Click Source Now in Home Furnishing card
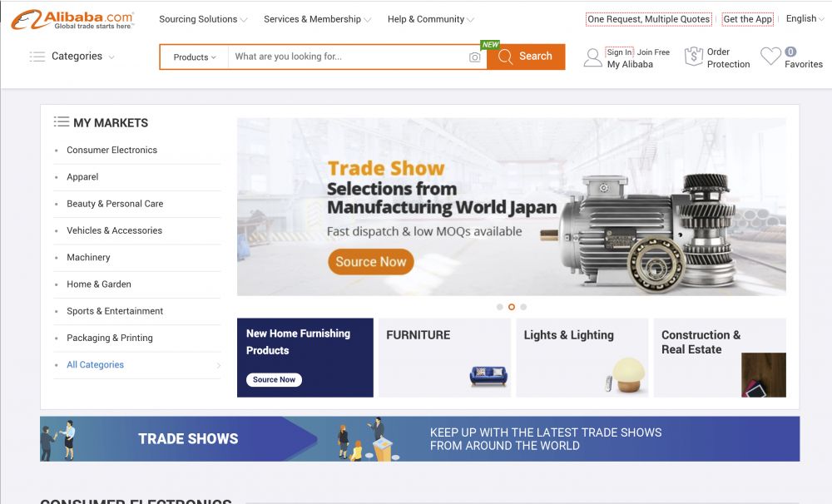The width and height of the screenshot is (832, 504). point(274,379)
